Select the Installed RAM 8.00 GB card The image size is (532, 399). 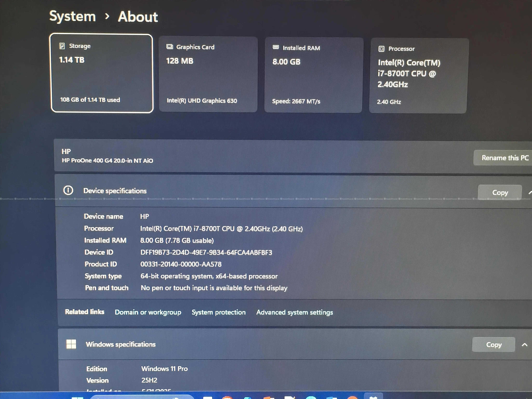(314, 75)
